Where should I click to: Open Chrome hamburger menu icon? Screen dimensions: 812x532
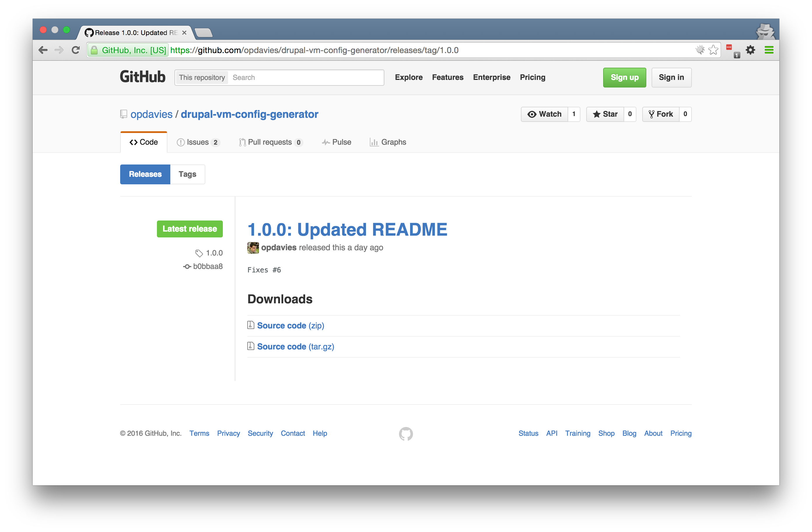click(x=769, y=50)
